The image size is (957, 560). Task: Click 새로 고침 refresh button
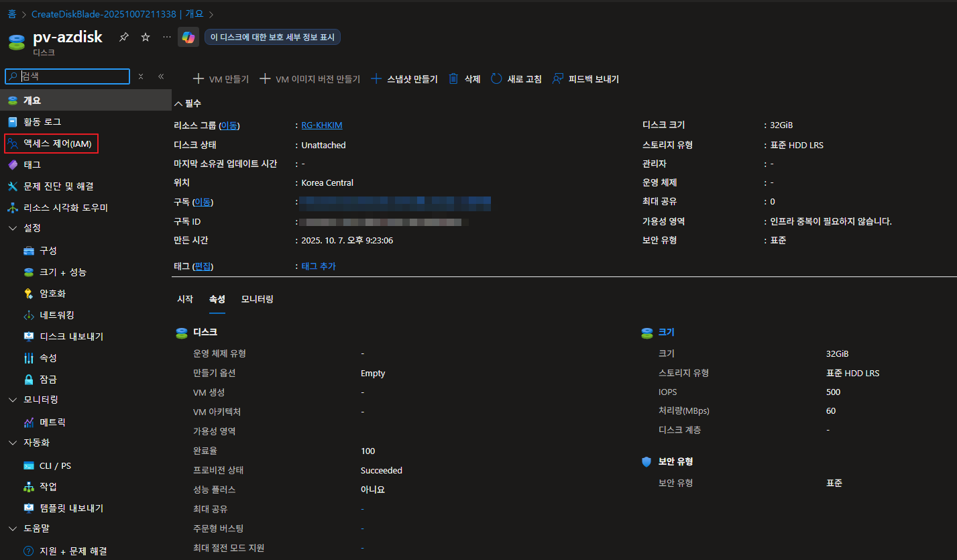516,79
